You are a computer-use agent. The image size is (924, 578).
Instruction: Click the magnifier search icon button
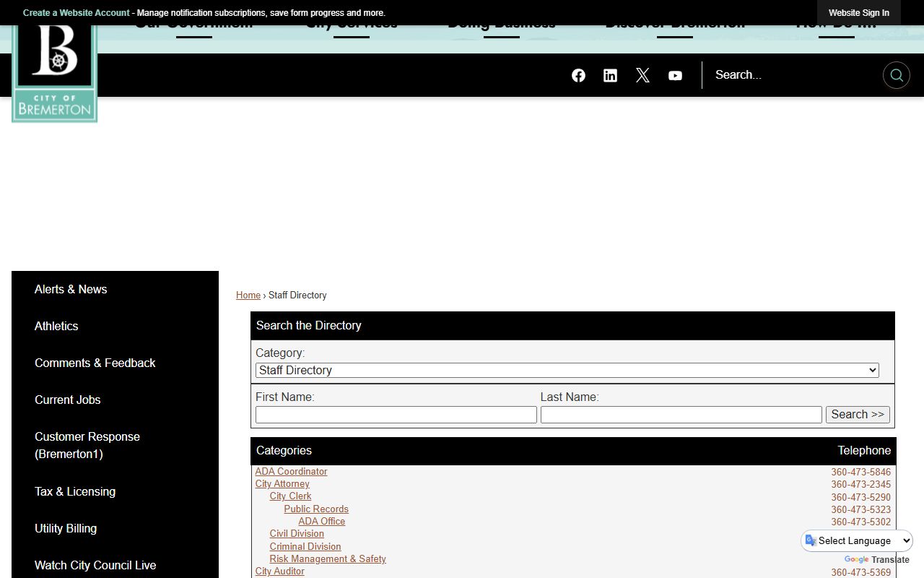point(897,75)
